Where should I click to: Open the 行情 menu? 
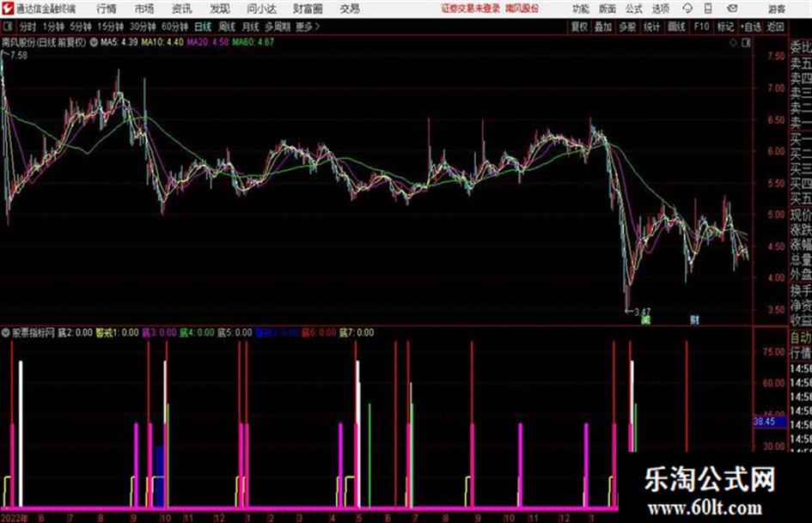pos(107,9)
